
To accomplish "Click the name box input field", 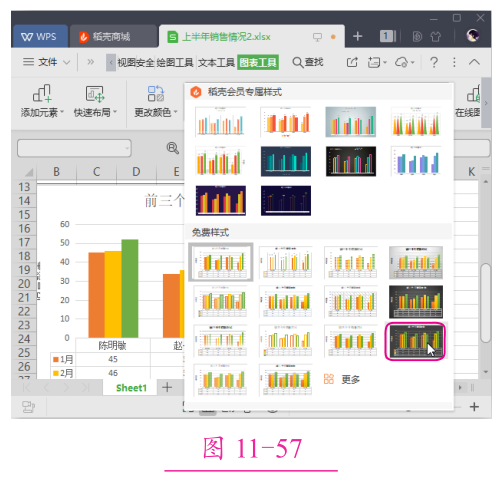I will click(x=74, y=148).
